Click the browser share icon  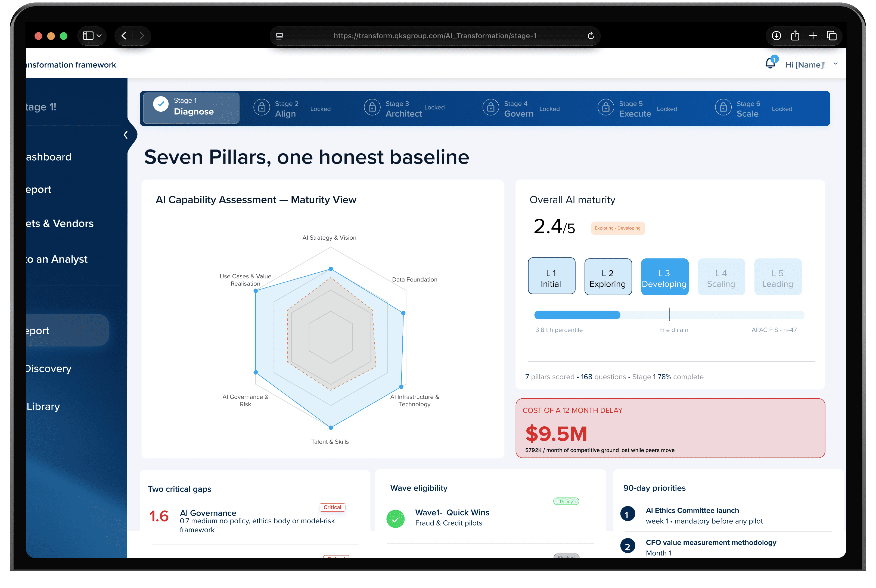(795, 36)
